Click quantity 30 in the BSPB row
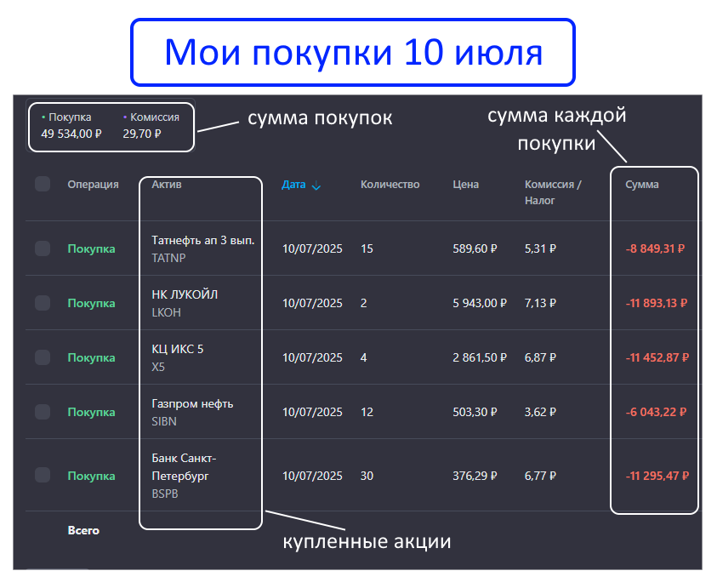The width and height of the screenshot is (717, 588). (x=367, y=476)
